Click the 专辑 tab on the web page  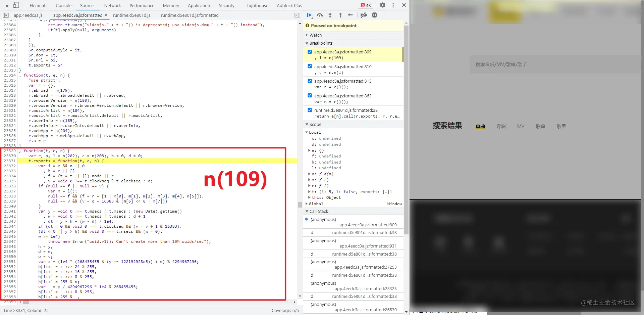(x=501, y=126)
